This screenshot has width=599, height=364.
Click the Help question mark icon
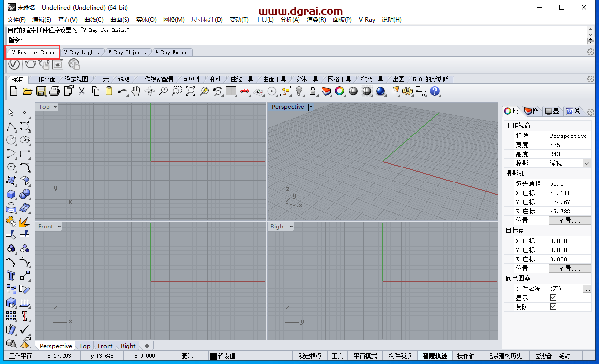[x=435, y=91]
